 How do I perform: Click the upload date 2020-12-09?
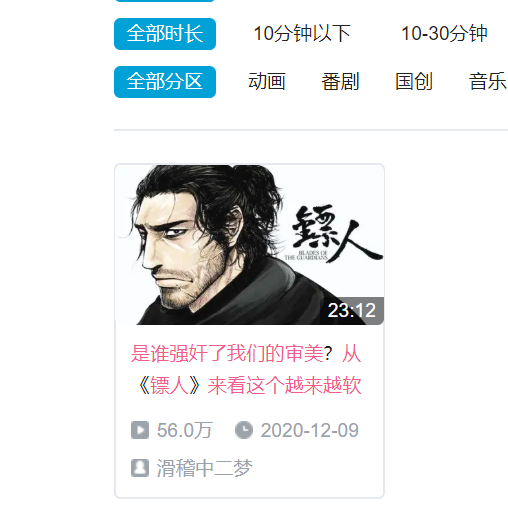click(310, 430)
